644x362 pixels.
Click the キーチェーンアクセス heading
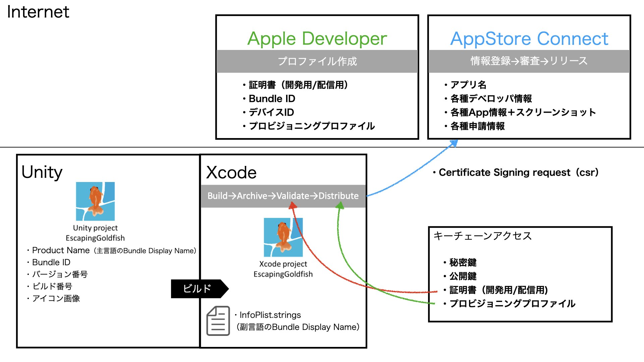tap(482, 236)
